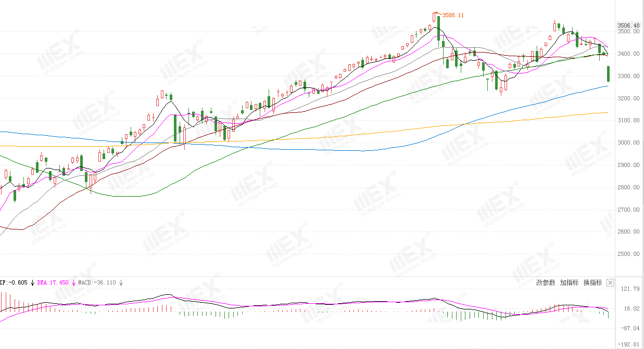644x349 pixels.
Task: Click the down arrow beside the DIF value
Action: (x=32, y=283)
